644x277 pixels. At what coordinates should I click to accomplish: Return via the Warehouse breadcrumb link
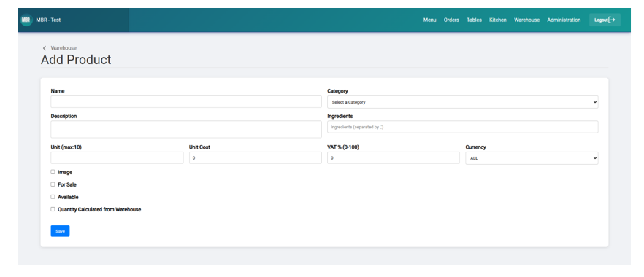coord(64,48)
